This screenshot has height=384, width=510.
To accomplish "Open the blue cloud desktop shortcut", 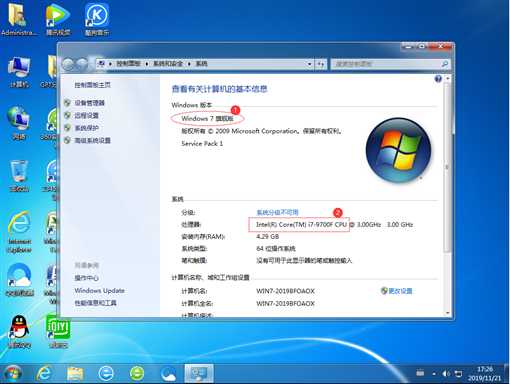I will click(20, 279).
